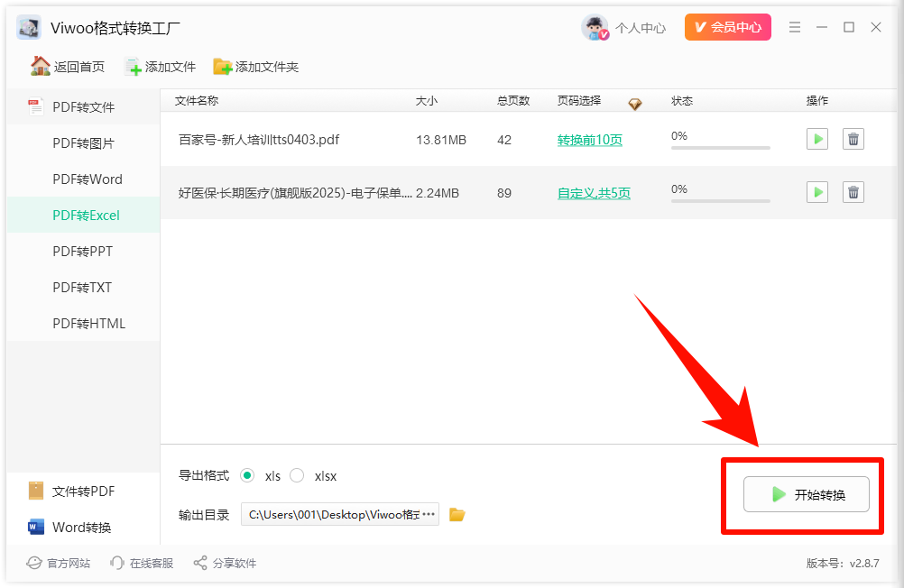
Task: Click 开始转换 to start conversion
Action: 806,494
